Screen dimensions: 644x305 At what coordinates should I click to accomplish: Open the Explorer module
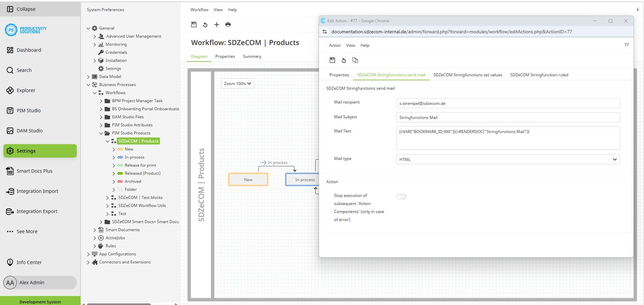click(x=26, y=90)
